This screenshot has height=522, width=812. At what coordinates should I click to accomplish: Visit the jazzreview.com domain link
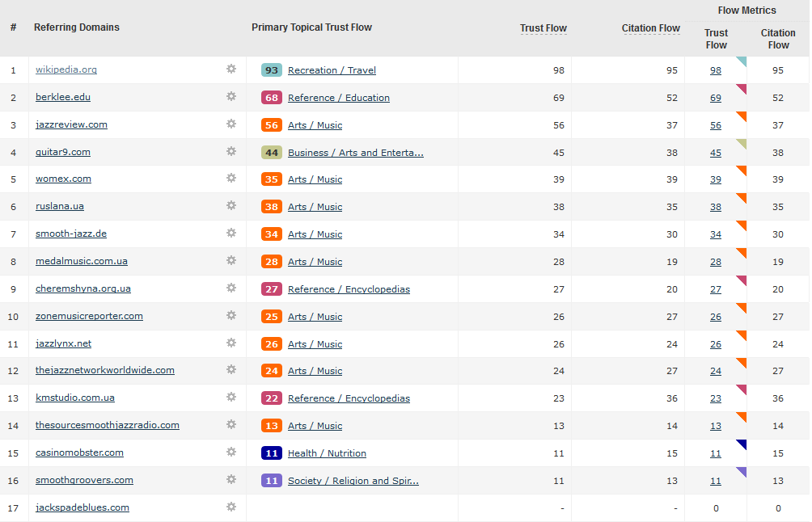point(71,124)
